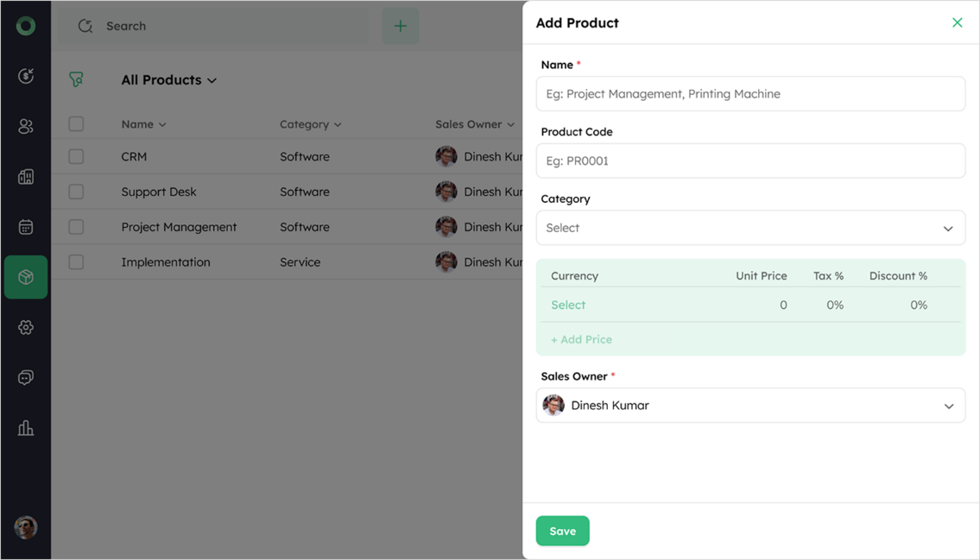Edit the Unit Price value 0
The image size is (980, 560).
(x=783, y=305)
